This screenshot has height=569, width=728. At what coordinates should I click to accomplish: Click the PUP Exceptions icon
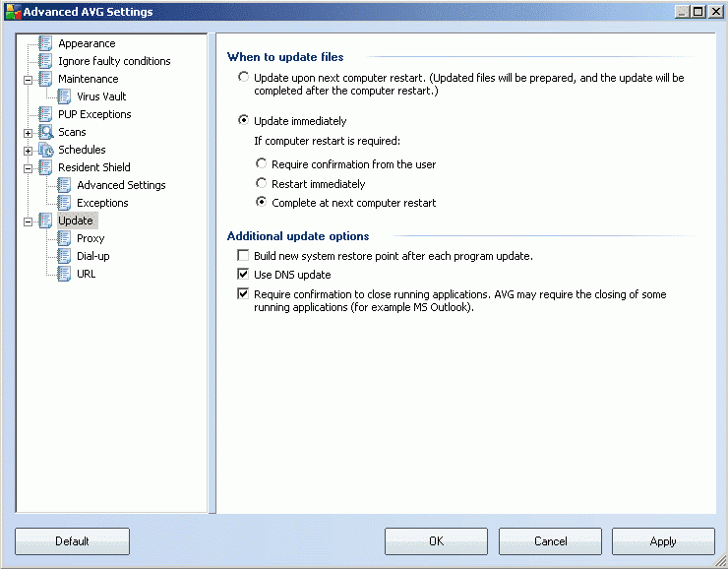pos(45,114)
